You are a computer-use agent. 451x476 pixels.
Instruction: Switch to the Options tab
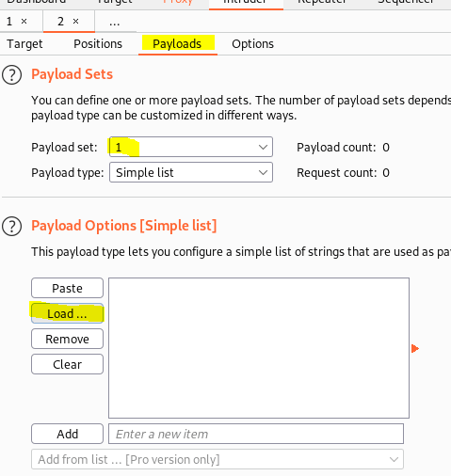[252, 44]
